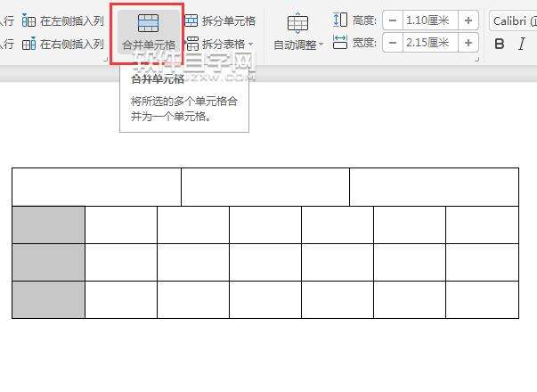Increase the row height with the plus button

468,20
